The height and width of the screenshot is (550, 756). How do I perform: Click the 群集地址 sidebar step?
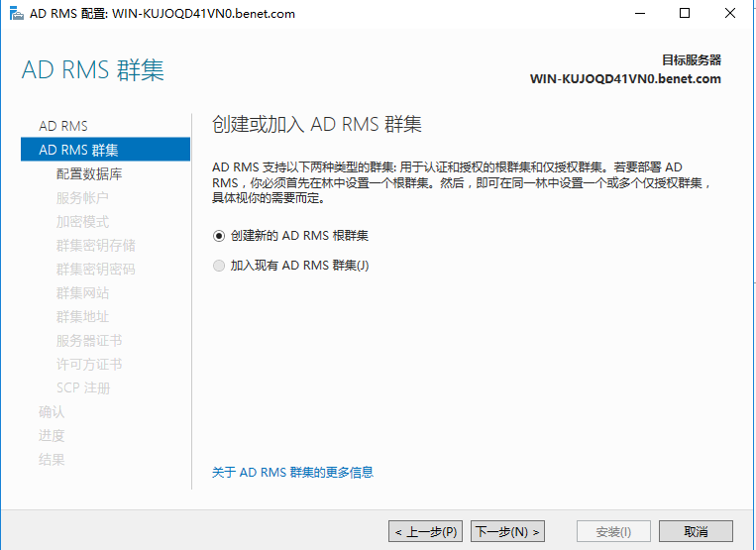point(82,317)
